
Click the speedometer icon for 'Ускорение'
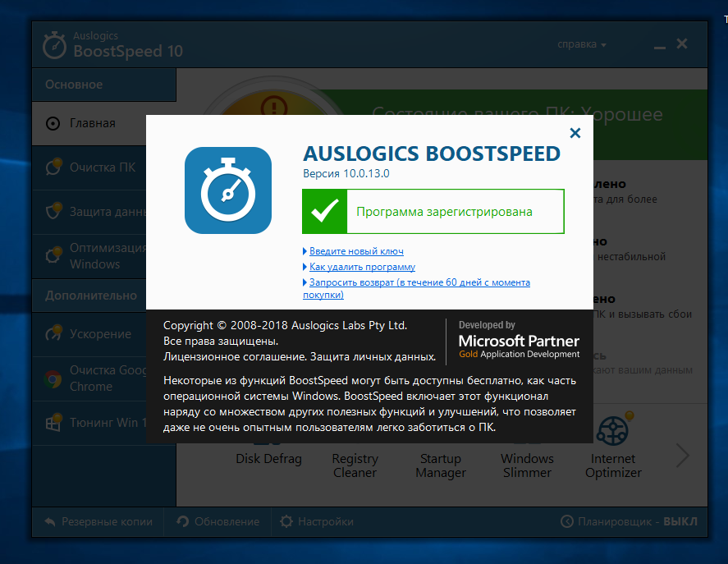click(54, 332)
